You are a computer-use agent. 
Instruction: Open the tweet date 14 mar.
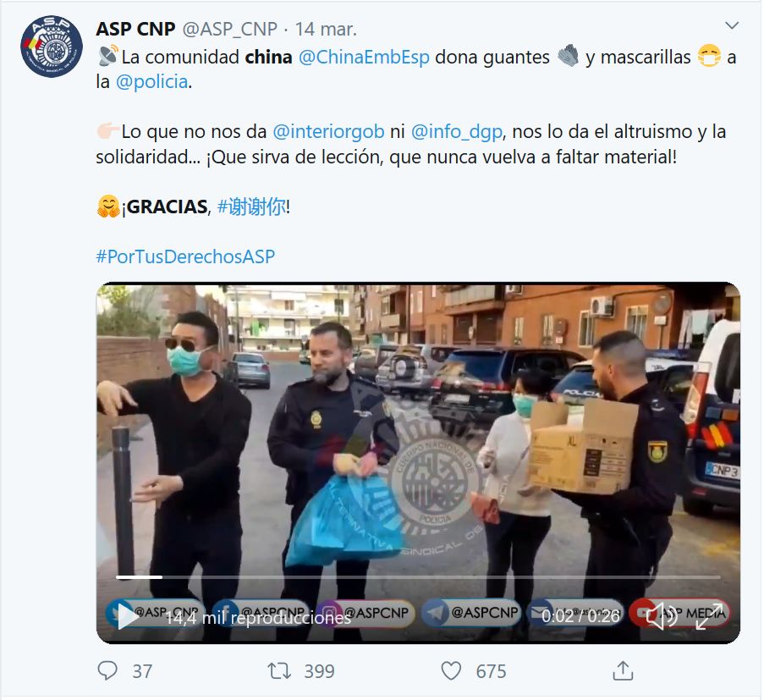tap(326, 30)
